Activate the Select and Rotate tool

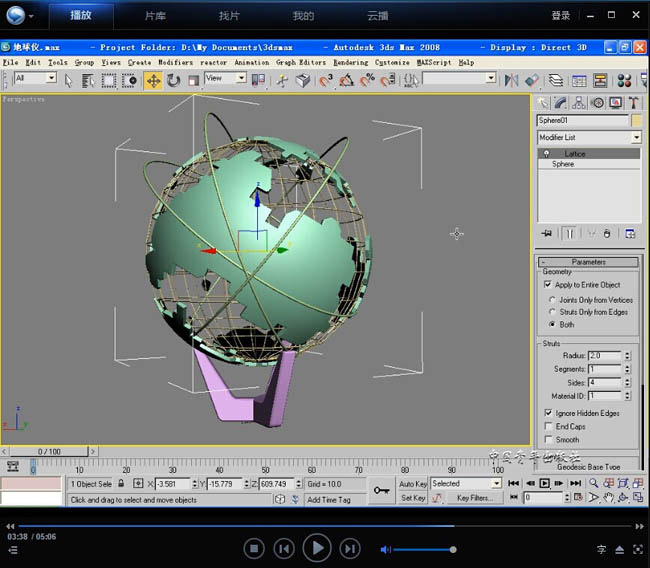173,80
